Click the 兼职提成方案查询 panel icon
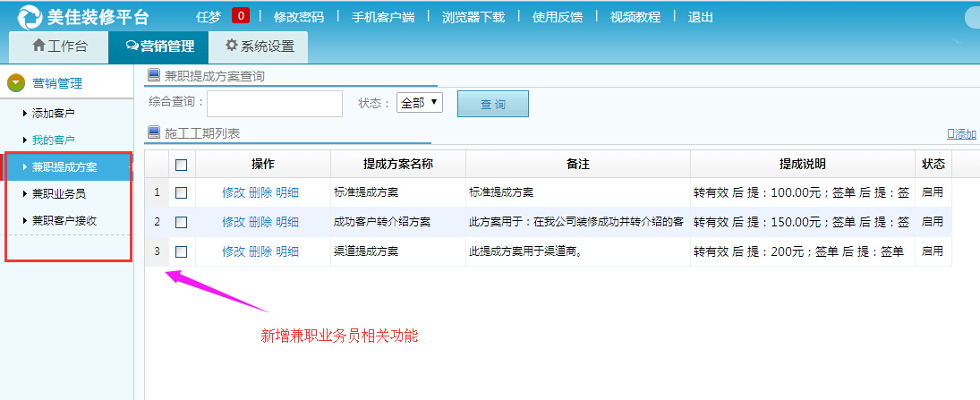The height and width of the screenshot is (400, 980). pyautogui.click(x=154, y=76)
